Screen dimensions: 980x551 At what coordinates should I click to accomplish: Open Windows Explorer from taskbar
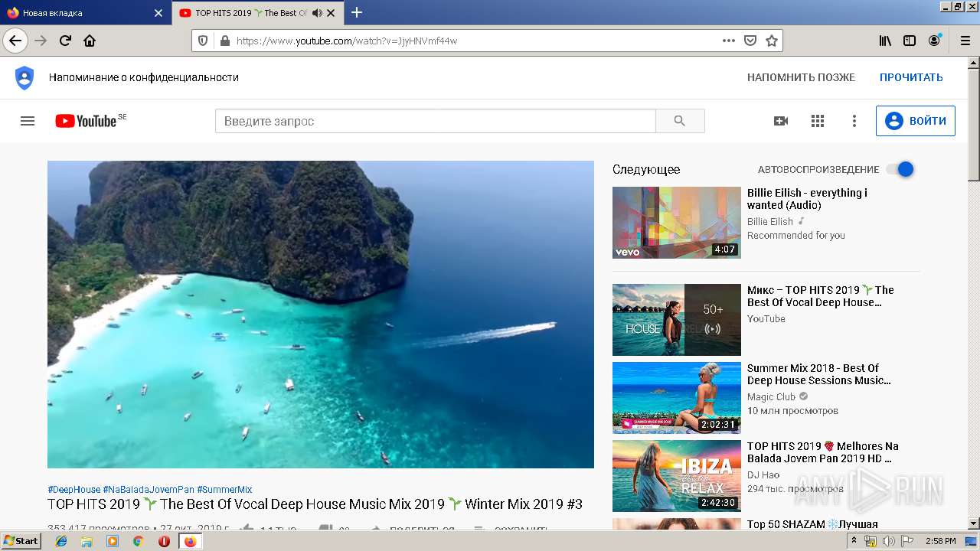tap(87, 541)
